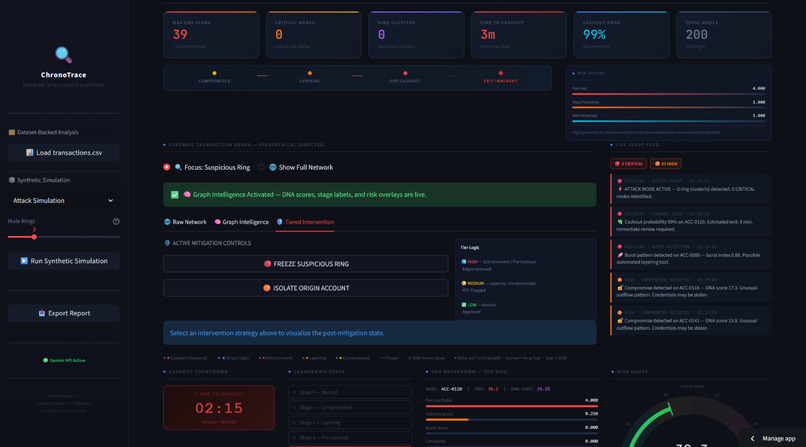
Task: Click the ACC-0120 node label in DNA Breakdown
Action: [x=451, y=389]
